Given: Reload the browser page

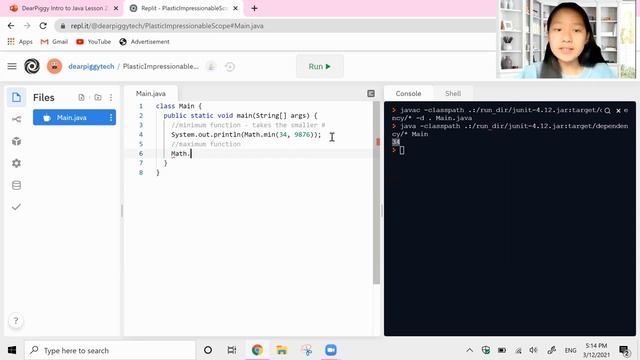Looking at the screenshot, I should click(43, 26).
